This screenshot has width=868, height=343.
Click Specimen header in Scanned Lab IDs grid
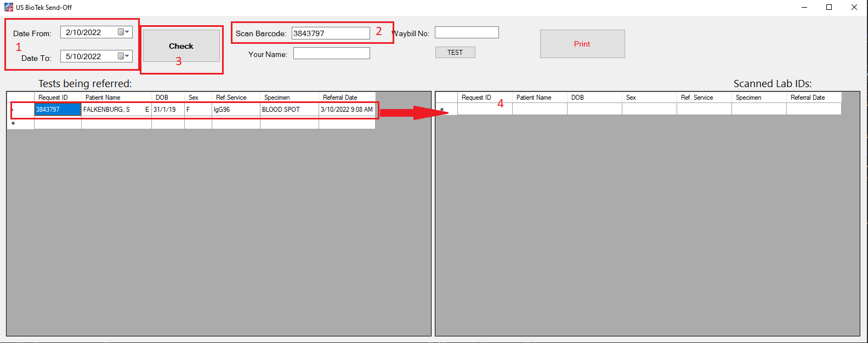click(x=759, y=98)
